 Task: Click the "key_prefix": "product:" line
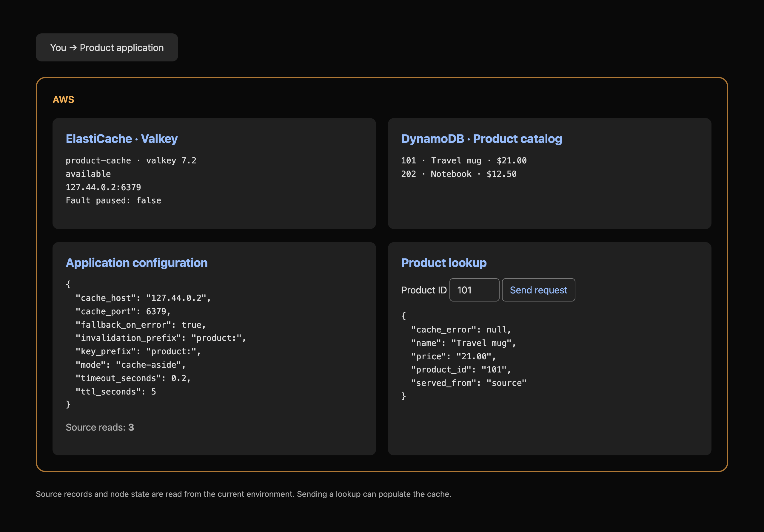[x=138, y=352]
